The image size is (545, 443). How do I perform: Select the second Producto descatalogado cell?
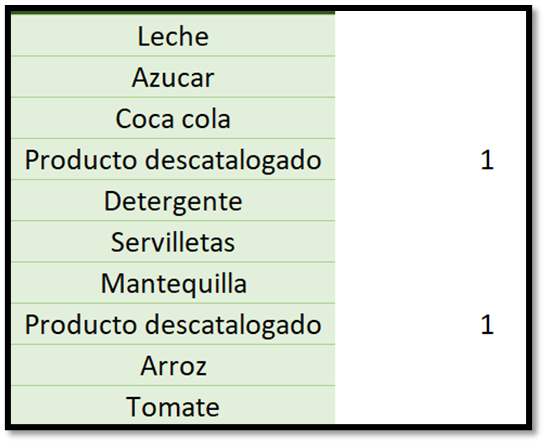[173, 324]
